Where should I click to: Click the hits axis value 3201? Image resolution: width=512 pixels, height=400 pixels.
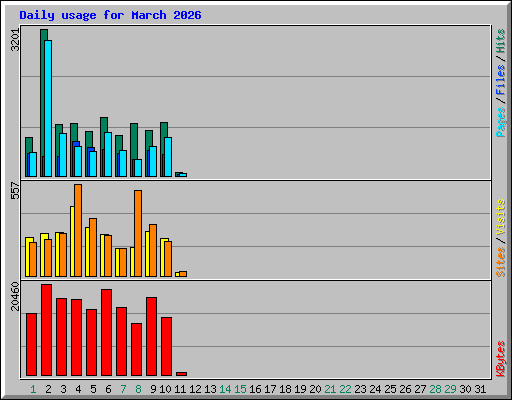coord(15,40)
